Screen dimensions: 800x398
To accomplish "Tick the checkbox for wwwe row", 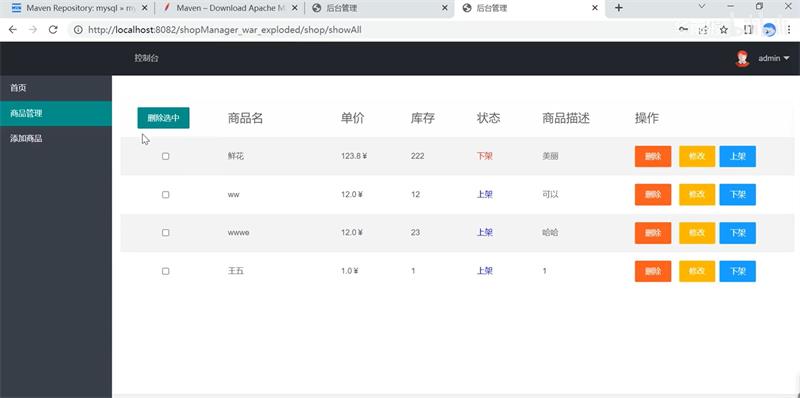I will point(165,233).
